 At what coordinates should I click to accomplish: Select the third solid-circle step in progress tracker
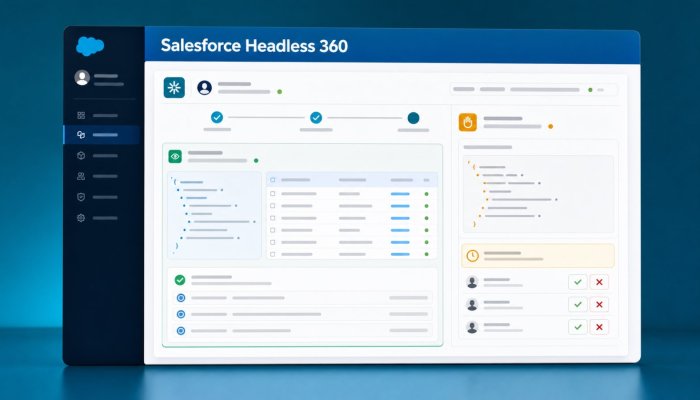(x=413, y=118)
